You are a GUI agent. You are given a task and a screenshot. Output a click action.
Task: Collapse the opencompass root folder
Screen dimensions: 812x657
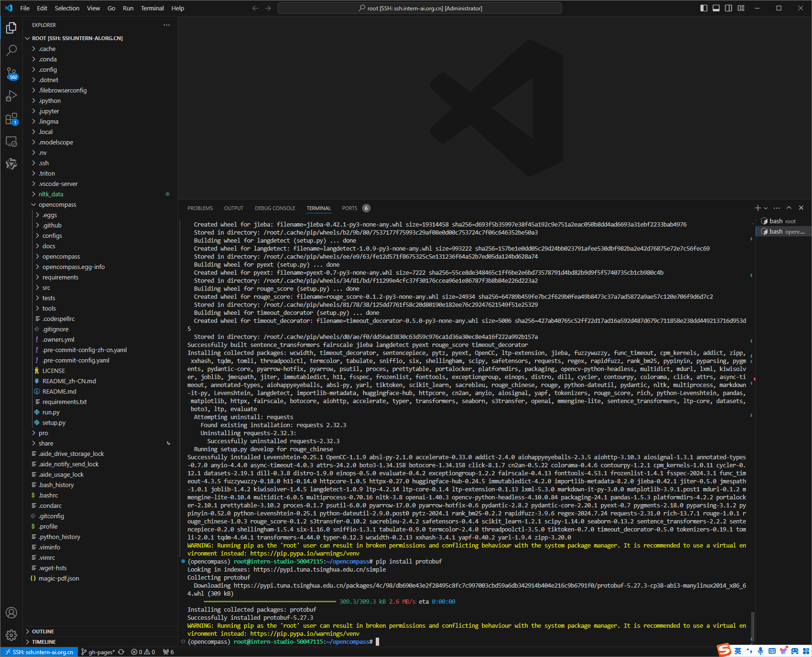tap(100, 204)
